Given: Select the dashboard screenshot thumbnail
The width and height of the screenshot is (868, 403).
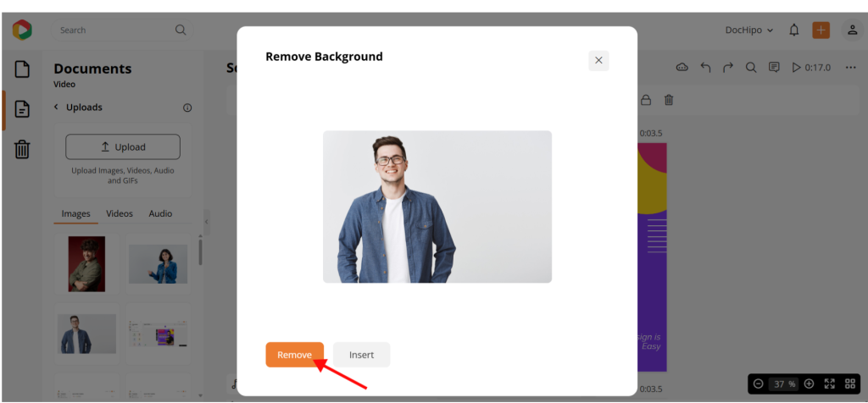Looking at the screenshot, I should [x=158, y=334].
